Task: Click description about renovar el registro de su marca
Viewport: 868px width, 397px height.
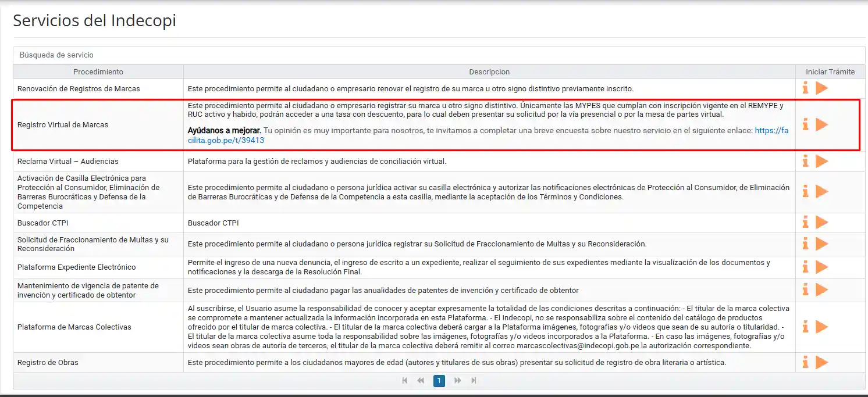Action: 410,88
